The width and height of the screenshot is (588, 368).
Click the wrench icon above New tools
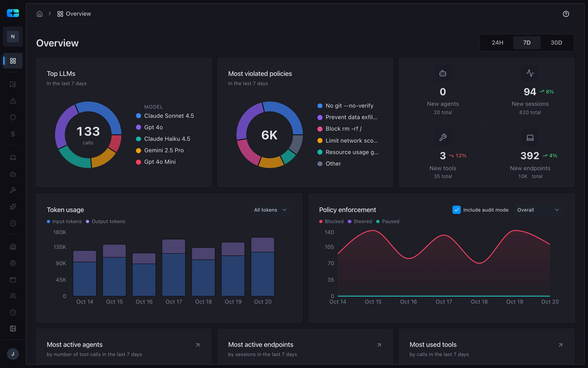443,137
